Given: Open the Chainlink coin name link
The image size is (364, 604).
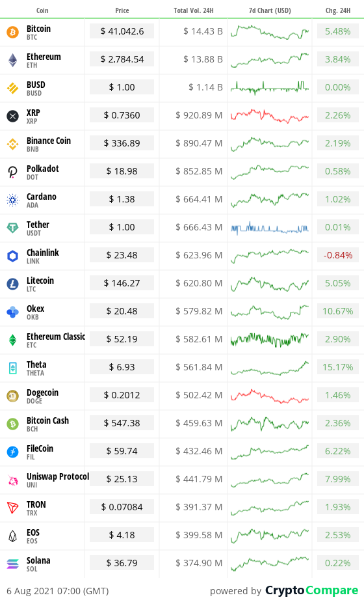Looking at the screenshot, I should pos(43,253).
